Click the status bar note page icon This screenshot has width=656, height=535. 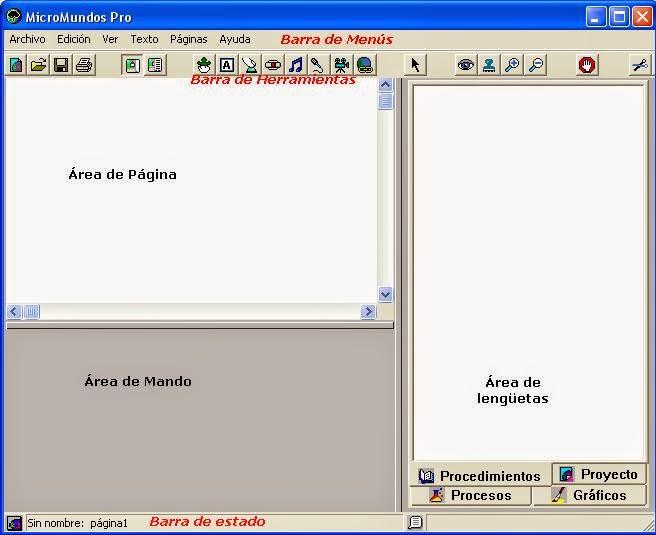(415, 522)
